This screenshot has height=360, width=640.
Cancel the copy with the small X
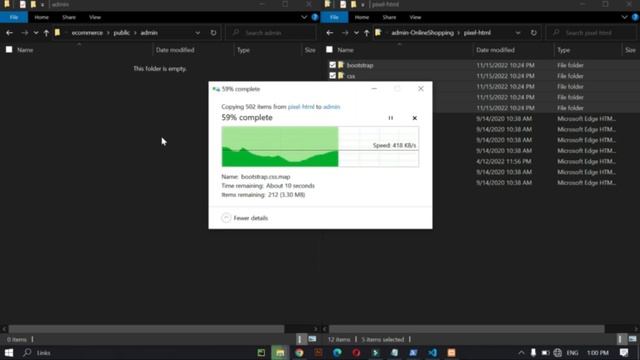point(414,118)
